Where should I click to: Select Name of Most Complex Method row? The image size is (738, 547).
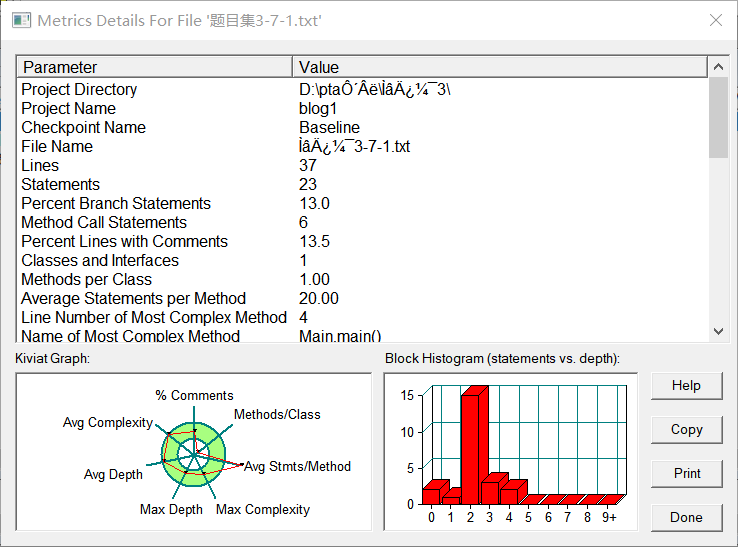362,335
